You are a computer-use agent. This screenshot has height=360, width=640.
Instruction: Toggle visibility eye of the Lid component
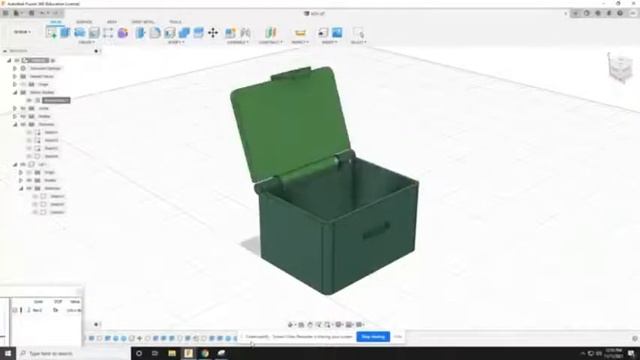[23, 164]
